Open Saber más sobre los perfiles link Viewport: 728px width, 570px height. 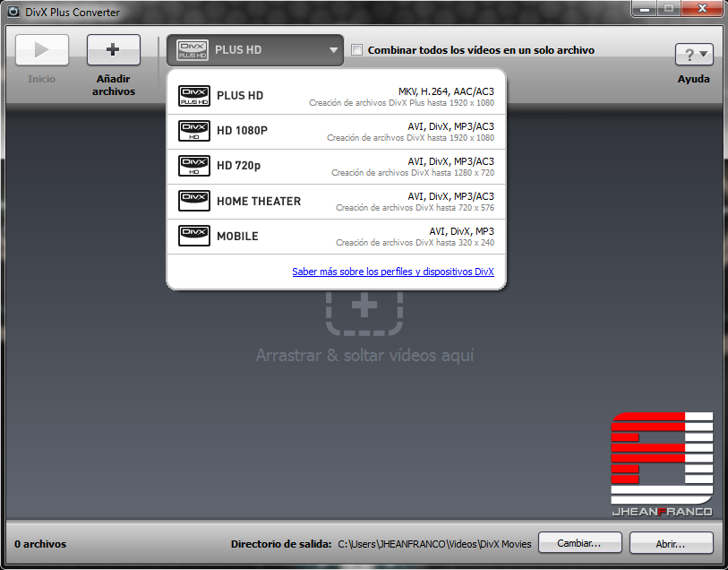[393, 272]
